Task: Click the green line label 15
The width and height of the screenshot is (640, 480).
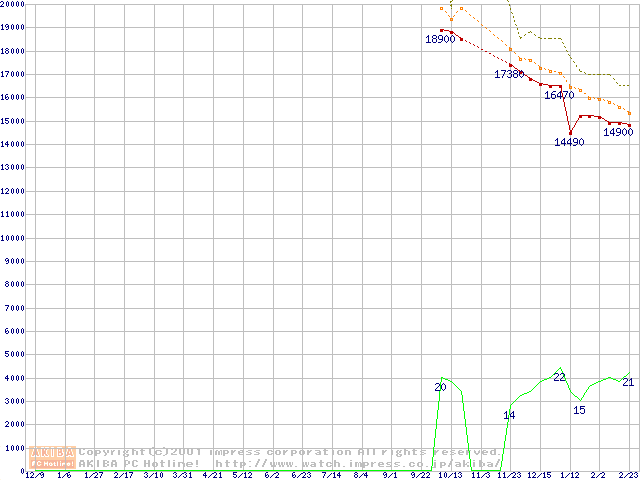Action: [x=579, y=410]
